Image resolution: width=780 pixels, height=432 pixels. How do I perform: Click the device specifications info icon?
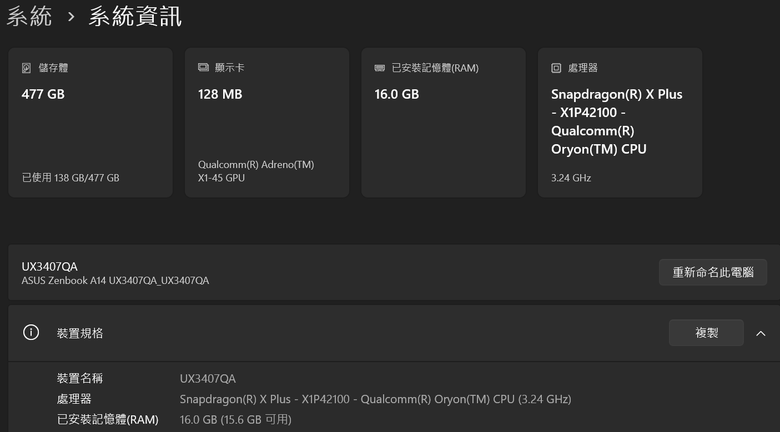(31, 332)
